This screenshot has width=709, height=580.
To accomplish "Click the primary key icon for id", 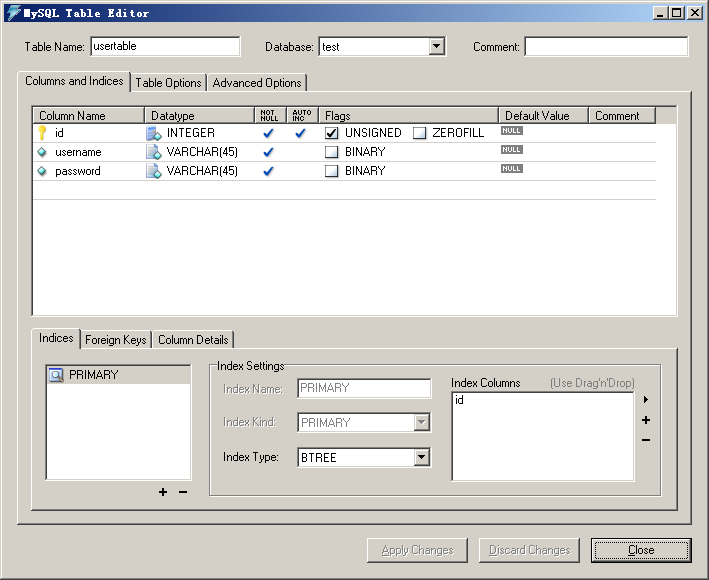I will (42, 132).
